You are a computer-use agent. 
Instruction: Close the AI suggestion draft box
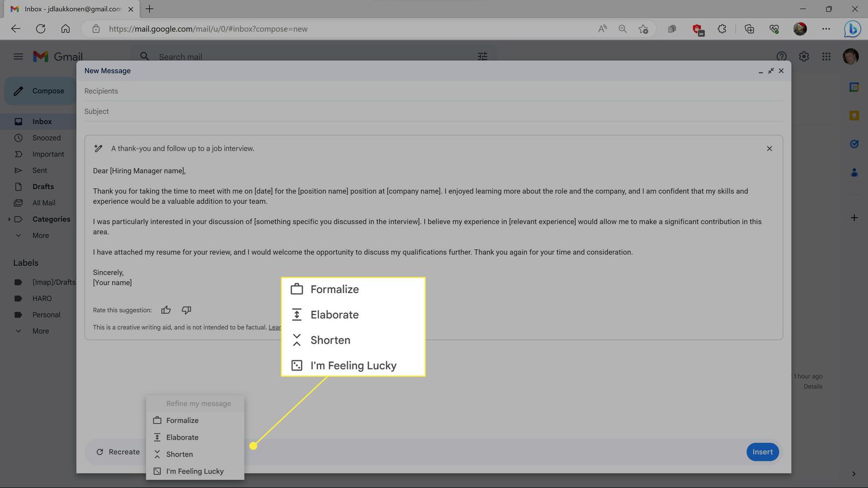tap(769, 149)
